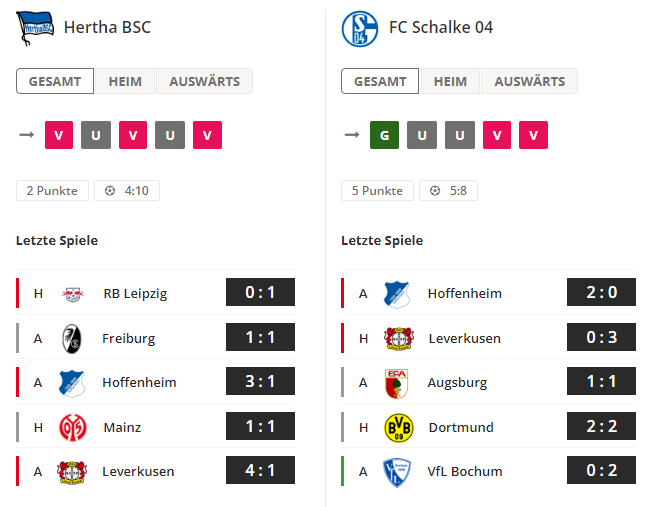
Task: Select GESAMT tab for FC Schalke 04
Action: pos(380,81)
